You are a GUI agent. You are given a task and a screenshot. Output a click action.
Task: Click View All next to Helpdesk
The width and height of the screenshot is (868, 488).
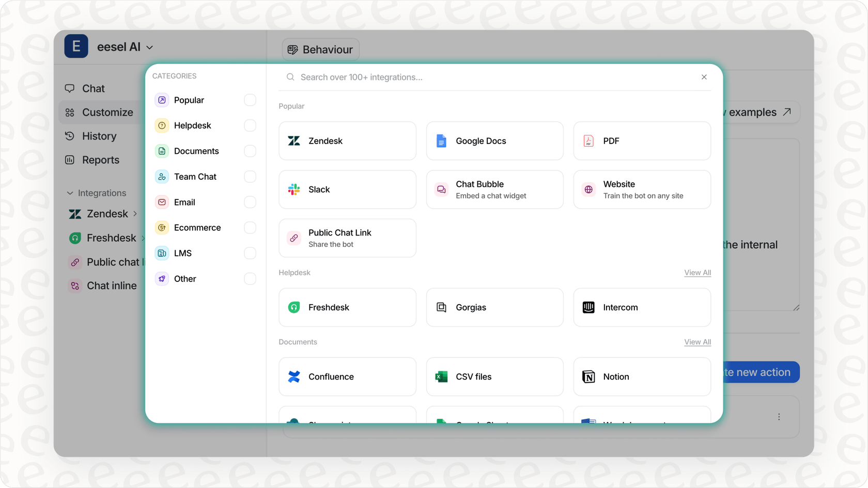(x=697, y=273)
